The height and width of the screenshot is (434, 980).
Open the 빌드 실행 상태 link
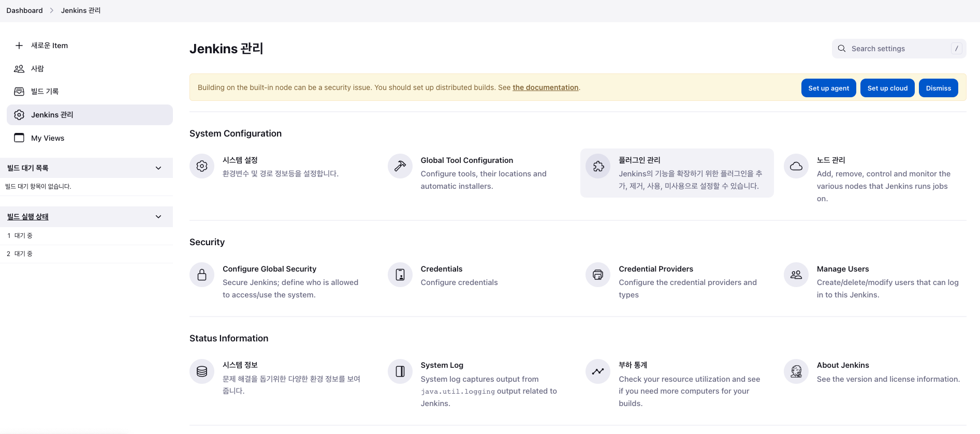click(x=28, y=217)
